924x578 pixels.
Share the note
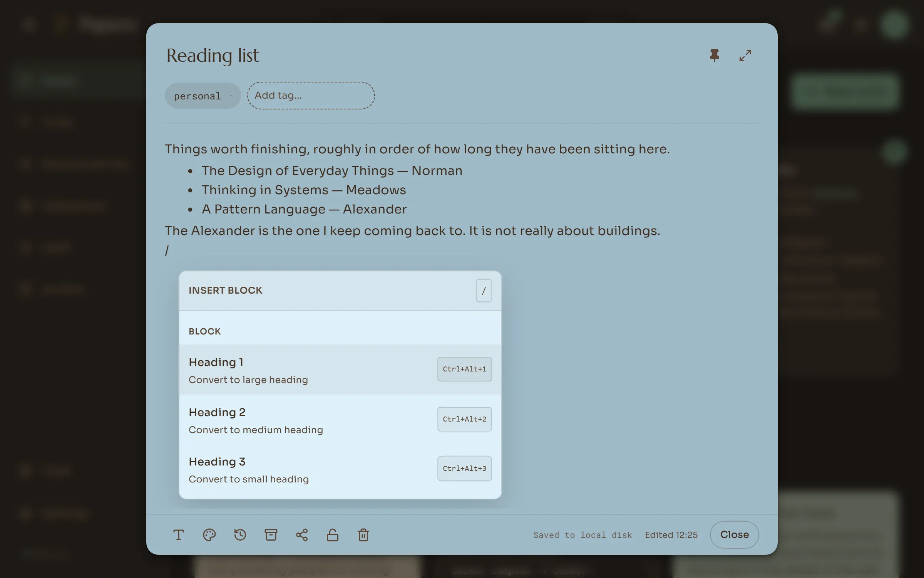[301, 535]
